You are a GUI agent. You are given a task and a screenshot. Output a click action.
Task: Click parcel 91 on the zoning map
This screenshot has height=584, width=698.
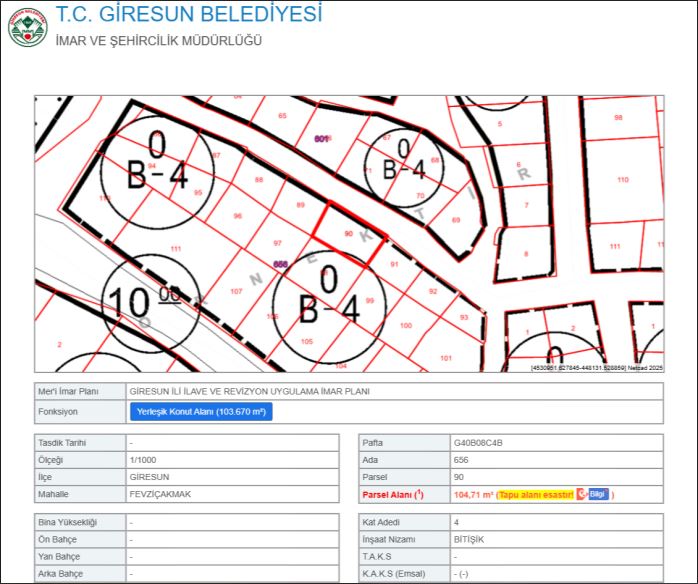[x=394, y=264]
